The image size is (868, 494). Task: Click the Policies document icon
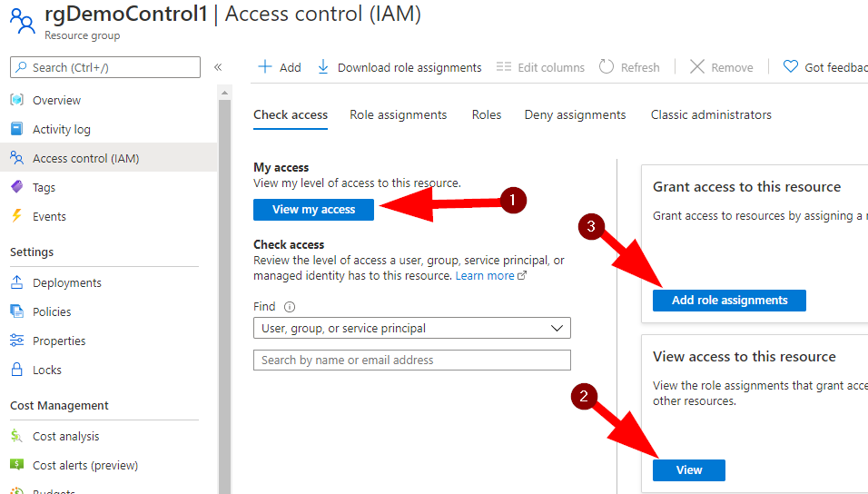pos(17,311)
